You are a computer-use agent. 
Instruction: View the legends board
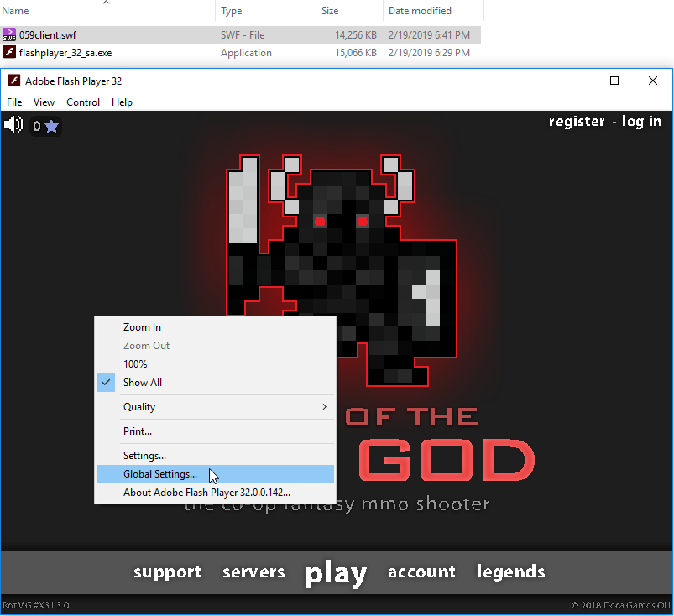point(510,572)
